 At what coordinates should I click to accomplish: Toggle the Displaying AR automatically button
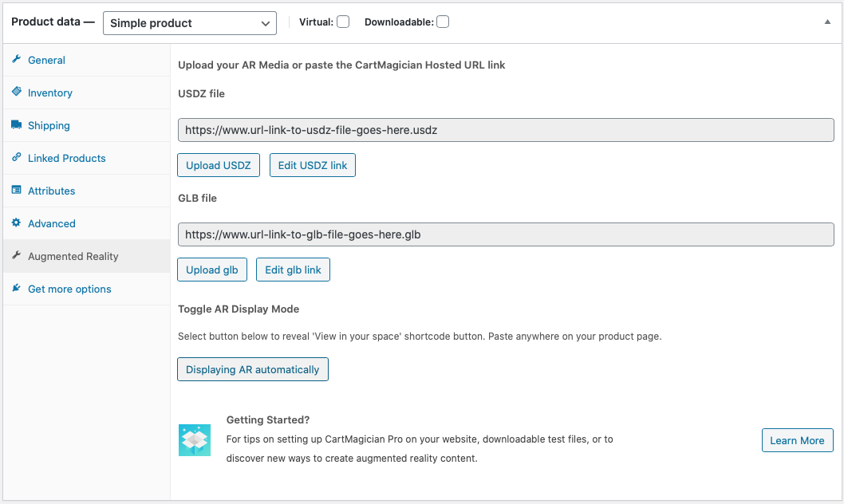click(252, 369)
